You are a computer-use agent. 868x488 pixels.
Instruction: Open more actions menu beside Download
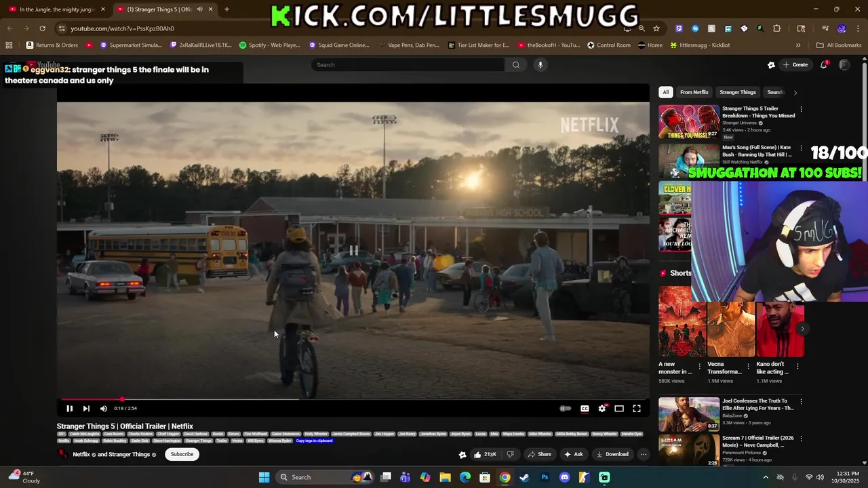pyautogui.click(x=644, y=454)
